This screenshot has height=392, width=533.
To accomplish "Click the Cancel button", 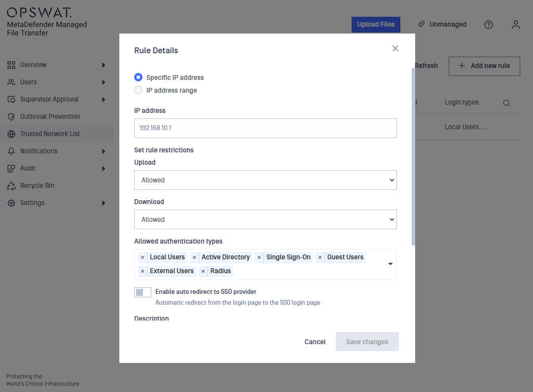I will pyautogui.click(x=315, y=342).
